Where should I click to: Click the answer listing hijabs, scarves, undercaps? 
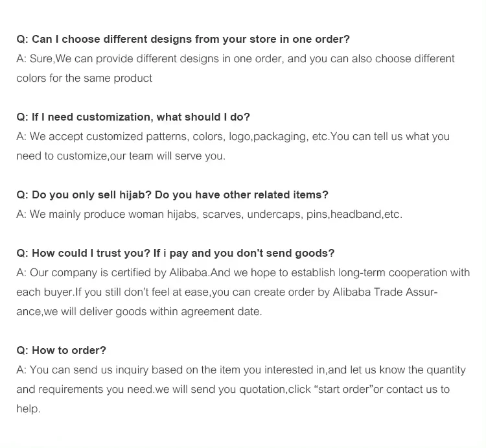209,215
